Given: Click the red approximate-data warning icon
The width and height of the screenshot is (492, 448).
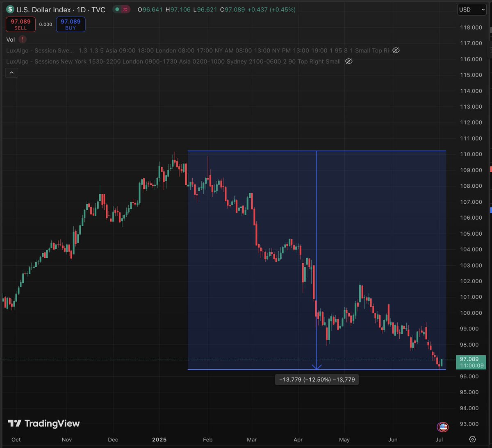Looking at the screenshot, I should [125, 9].
